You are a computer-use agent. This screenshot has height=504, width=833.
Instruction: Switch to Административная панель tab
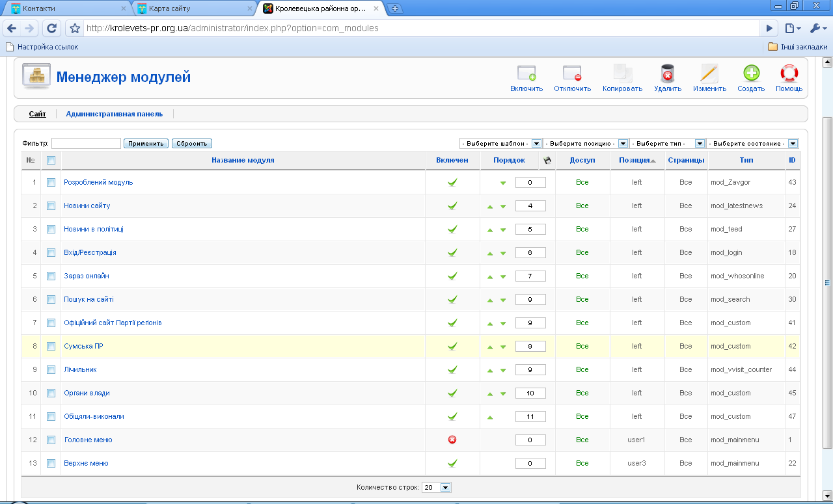click(114, 114)
